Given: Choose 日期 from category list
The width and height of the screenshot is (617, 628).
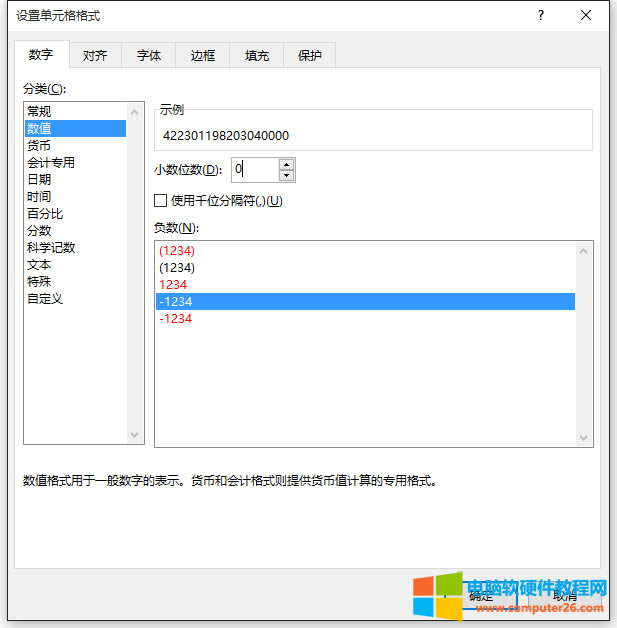Looking at the screenshot, I should [x=40, y=179].
